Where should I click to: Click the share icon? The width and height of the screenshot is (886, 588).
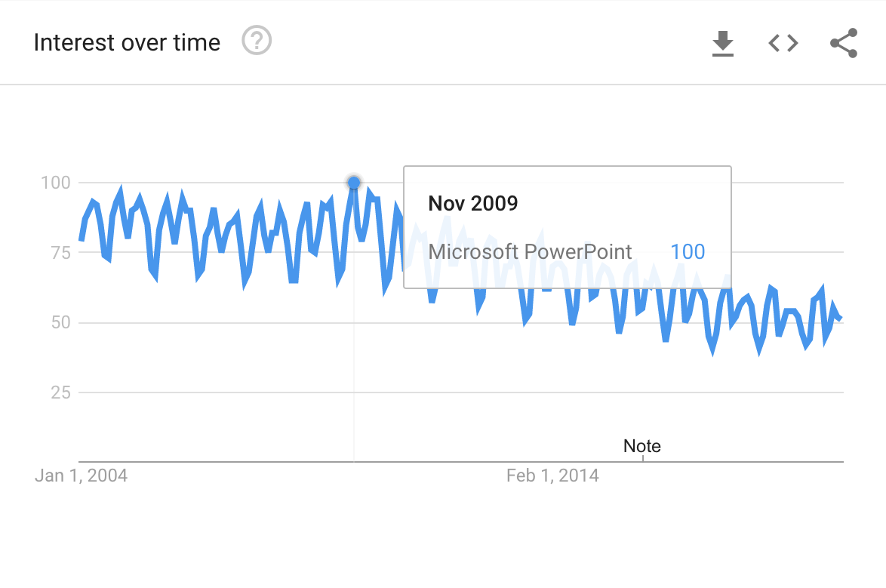844,43
